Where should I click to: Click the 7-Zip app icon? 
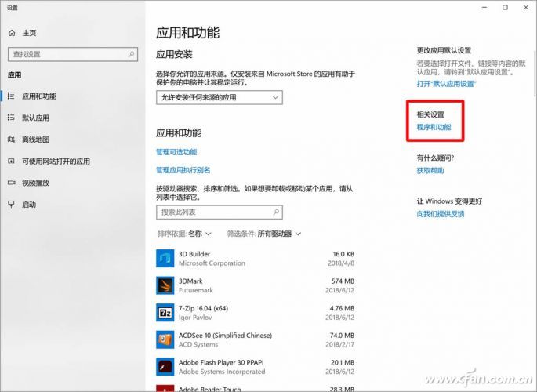click(165, 313)
